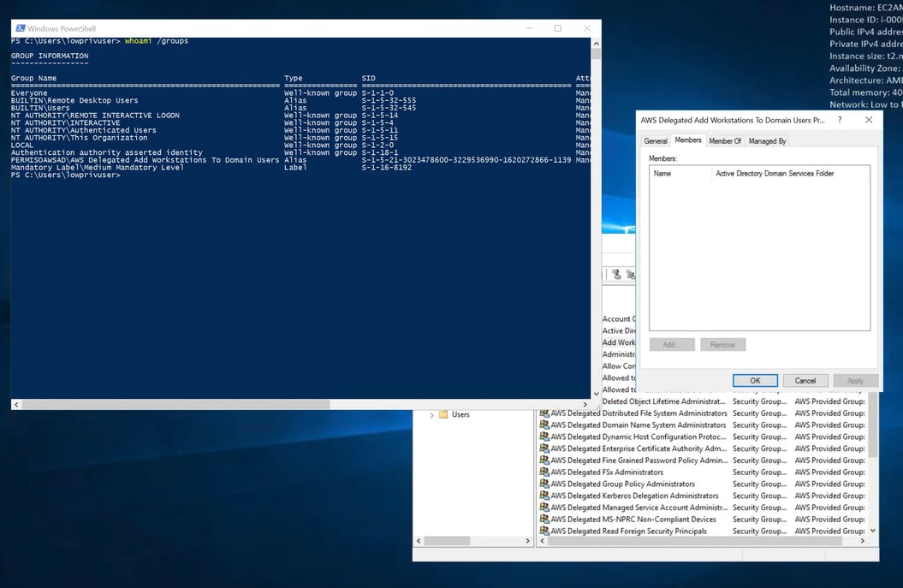The width and height of the screenshot is (903, 588).
Task: Select 'AWS Delegated Domain Name System Administrators' row
Action: pyautogui.click(x=702, y=425)
